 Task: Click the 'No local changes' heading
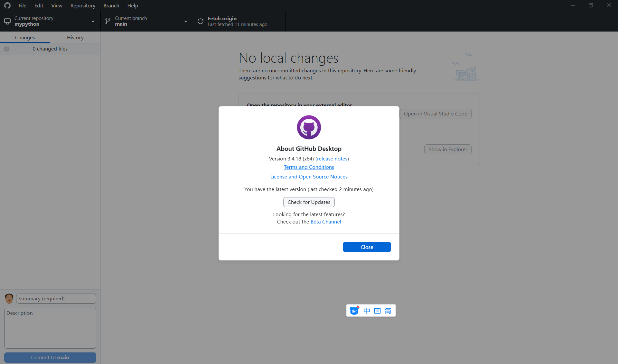288,58
